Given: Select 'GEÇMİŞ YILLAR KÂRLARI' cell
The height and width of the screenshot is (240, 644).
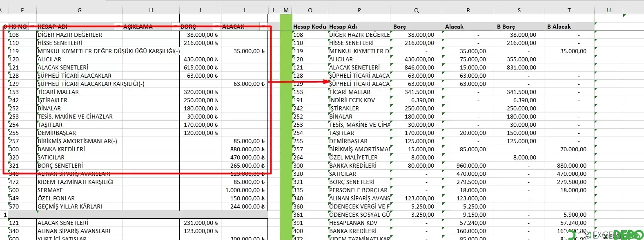Looking at the screenshot, I should coord(79,206).
